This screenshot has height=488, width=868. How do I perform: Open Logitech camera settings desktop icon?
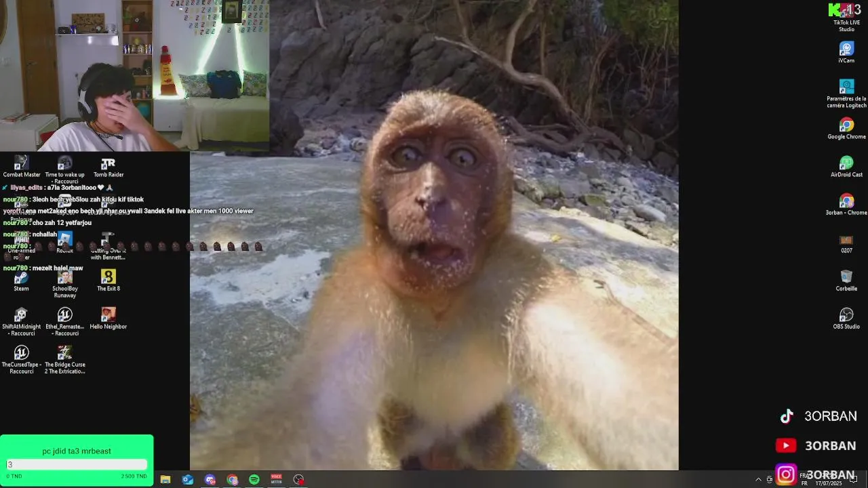click(x=846, y=94)
